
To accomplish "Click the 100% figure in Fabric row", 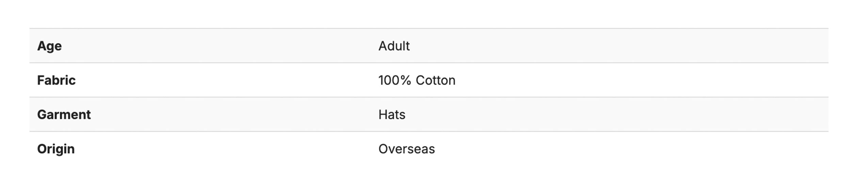I will pos(395,80).
